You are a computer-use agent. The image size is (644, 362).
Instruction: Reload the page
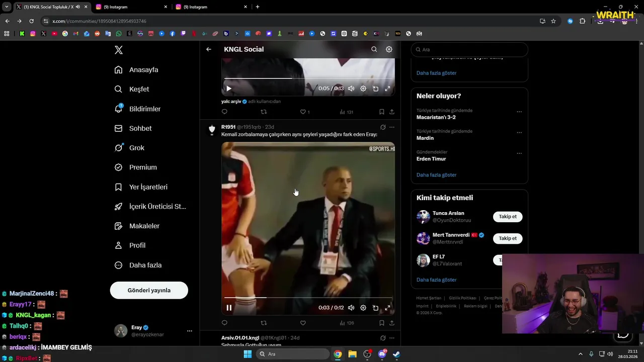tap(31, 21)
